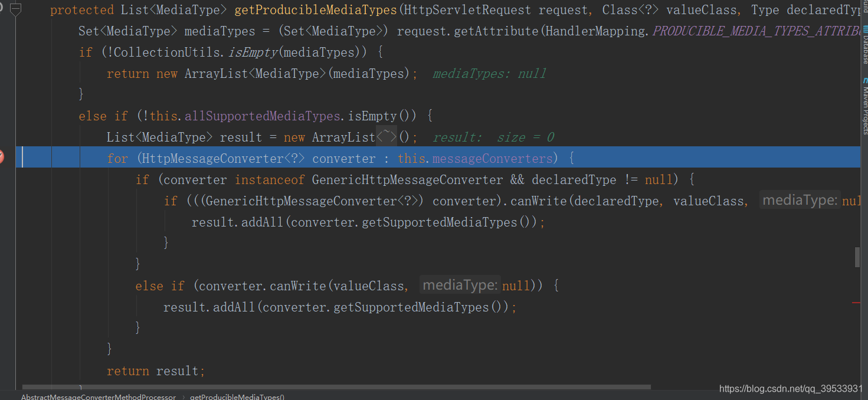Click the 'mediaTypes: null' debug inline value
Image resolution: width=868 pixels, height=400 pixels.
tap(489, 74)
